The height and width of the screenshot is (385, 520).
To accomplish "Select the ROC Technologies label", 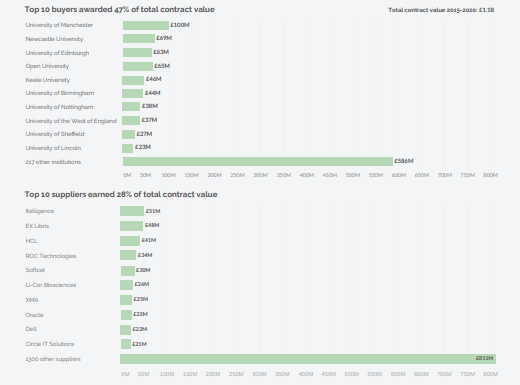I will pyautogui.click(x=51, y=256).
